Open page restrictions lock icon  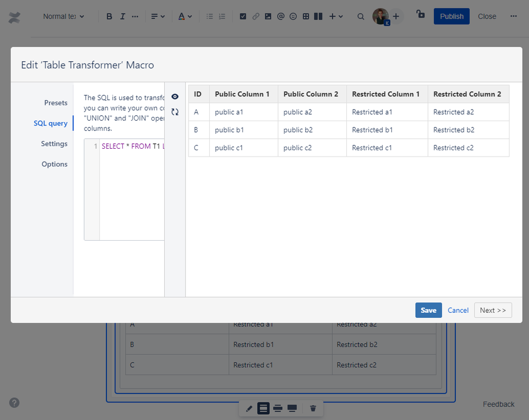(x=420, y=14)
